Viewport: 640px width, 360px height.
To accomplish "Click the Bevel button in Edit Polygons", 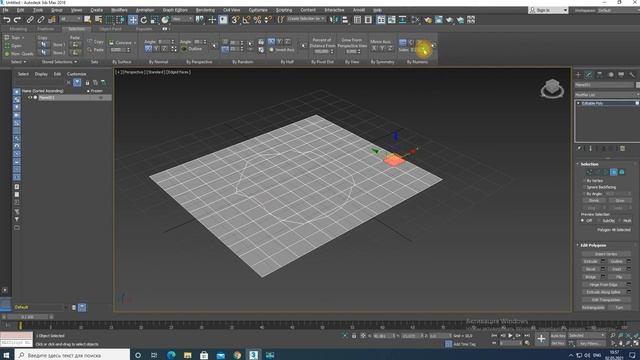I will [x=591, y=269].
